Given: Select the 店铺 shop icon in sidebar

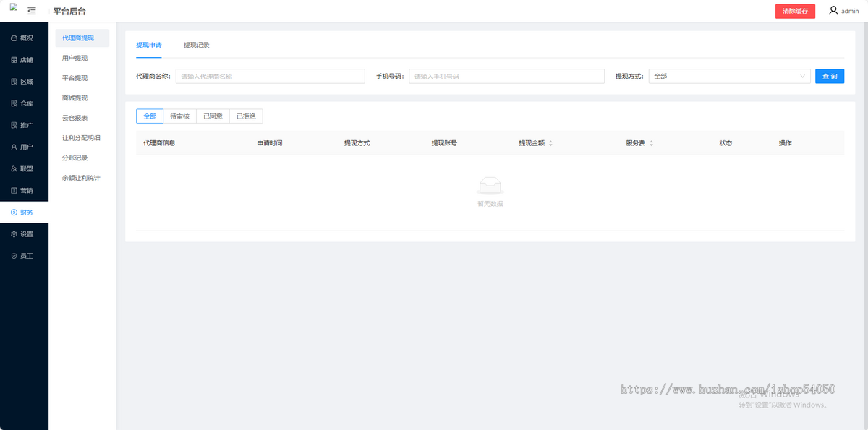Looking at the screenshot, I should click(x=24, y=59).
